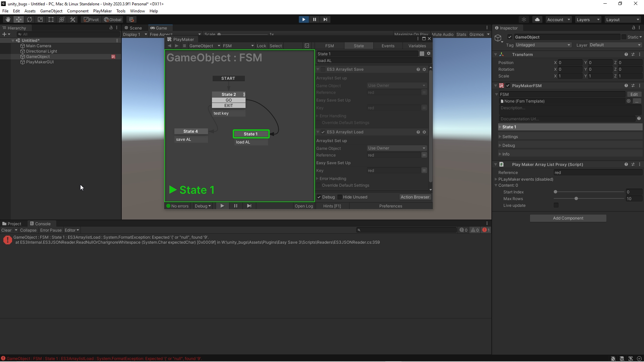The image size is (644, 362).
Task: Pause from PlayMaker bottom toolbar
Action: click(235, 206)
